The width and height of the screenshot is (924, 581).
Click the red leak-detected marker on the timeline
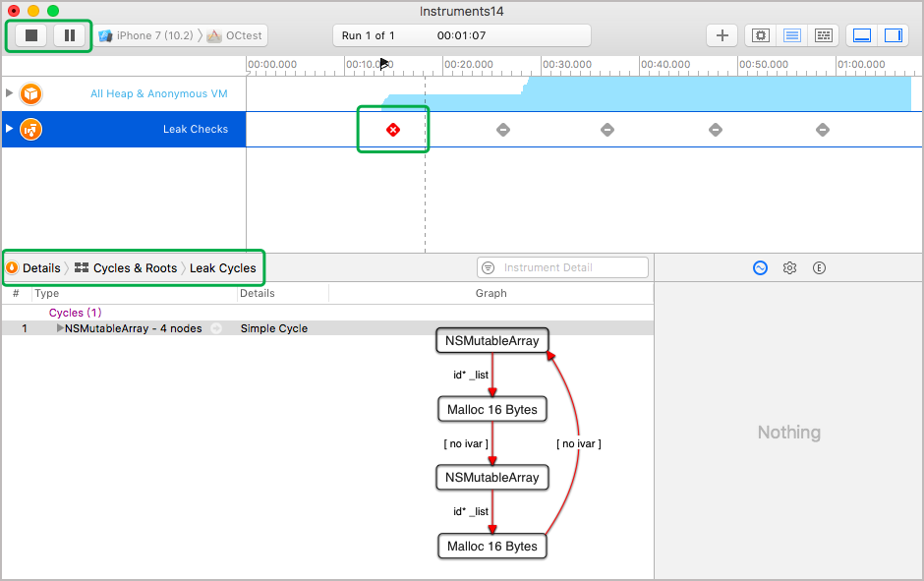[393, 130]
